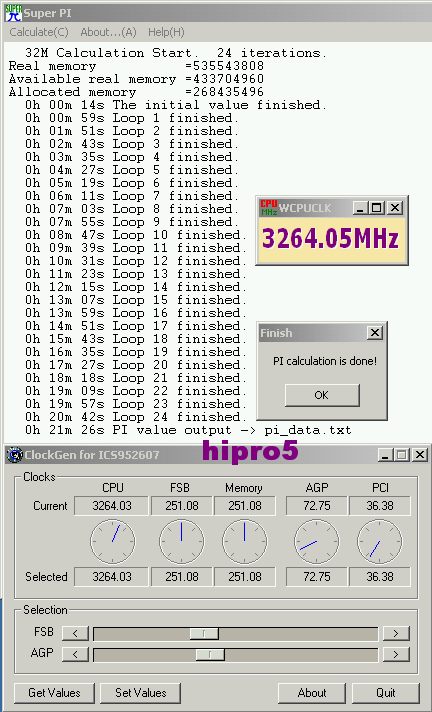Open the Help(H) menu
The width and height of the screenshot is (432, 712).
pyautogui.click(x=166, y=32)
